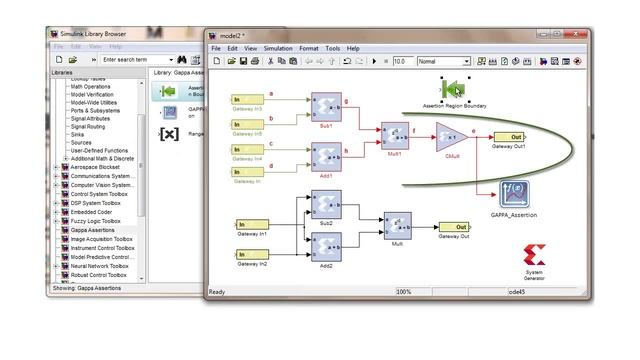Click the Go to parent up-arrow icon
This screenshot has width=640, height=360.
pyautogui.click(x=331, y=61)
